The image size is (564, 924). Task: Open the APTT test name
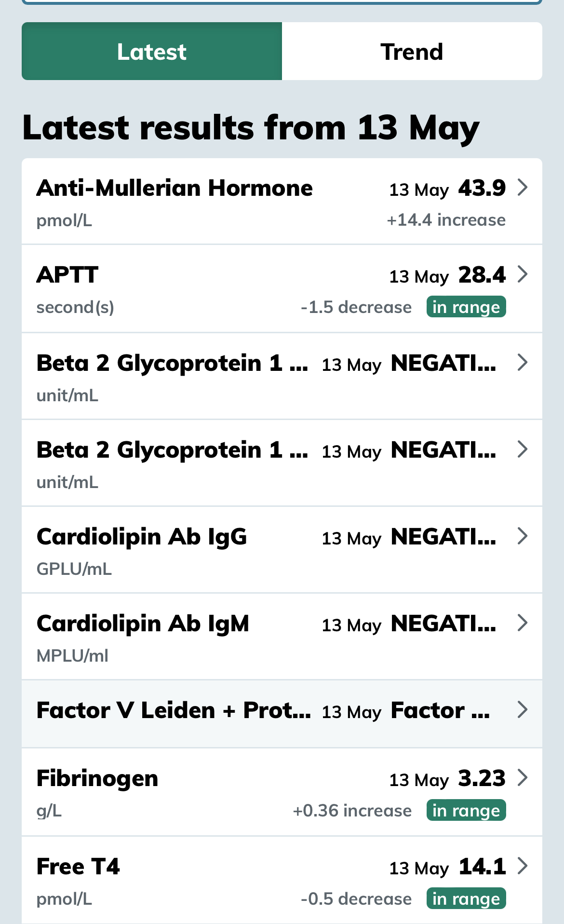[67, 274]
